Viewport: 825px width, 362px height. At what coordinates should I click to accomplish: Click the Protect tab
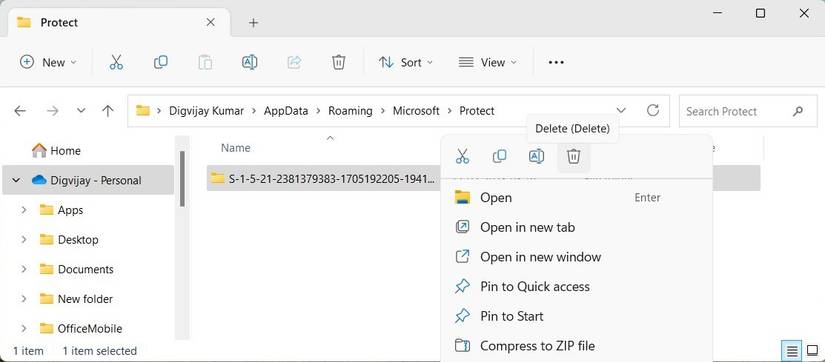point(119,23)
